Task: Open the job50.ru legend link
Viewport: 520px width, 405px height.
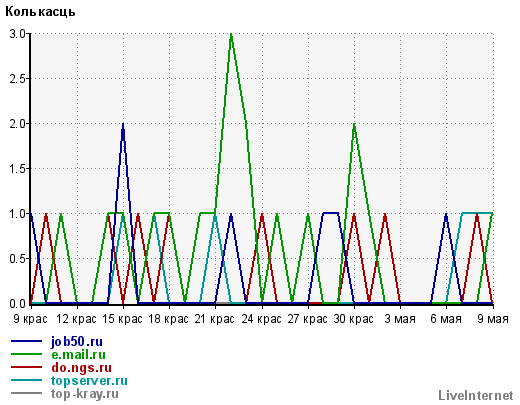Action: (77, 342)
